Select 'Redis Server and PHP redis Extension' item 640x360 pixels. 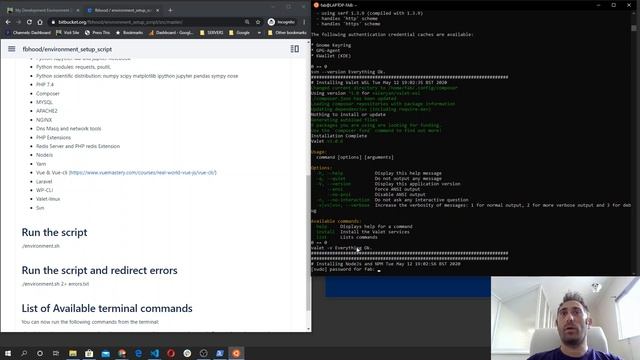[78, 146]
